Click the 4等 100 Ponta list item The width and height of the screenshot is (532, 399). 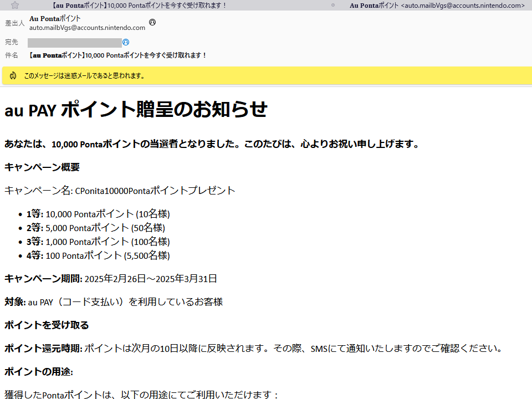98,255
